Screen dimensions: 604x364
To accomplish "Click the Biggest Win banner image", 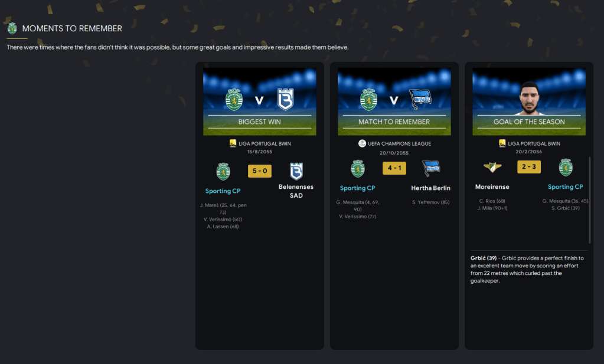I will point(260,101).
